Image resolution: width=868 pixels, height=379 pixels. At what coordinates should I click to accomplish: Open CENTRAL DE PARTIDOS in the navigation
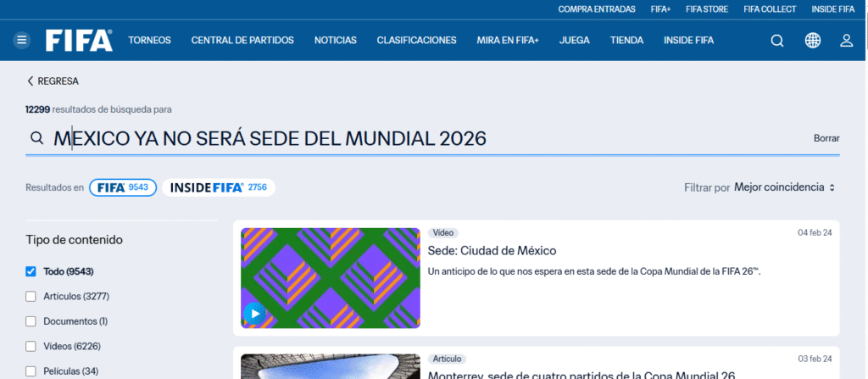pyautogui.click(x=242, y=40)
